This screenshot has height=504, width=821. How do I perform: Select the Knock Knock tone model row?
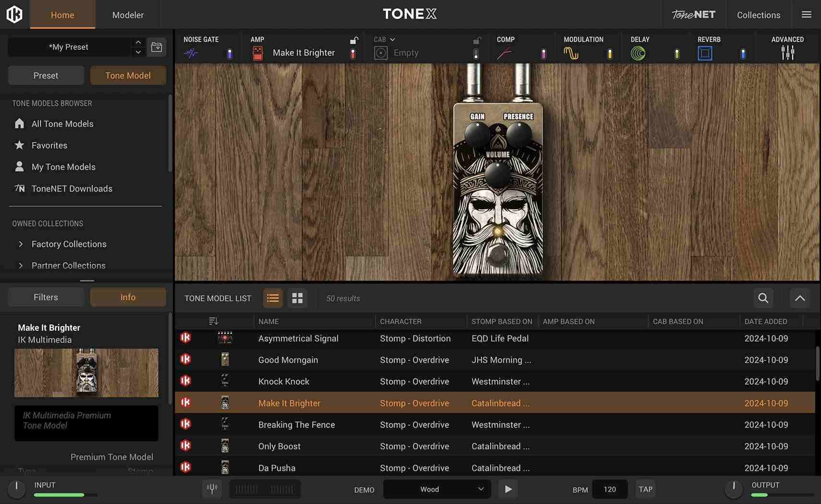(283, 381)
